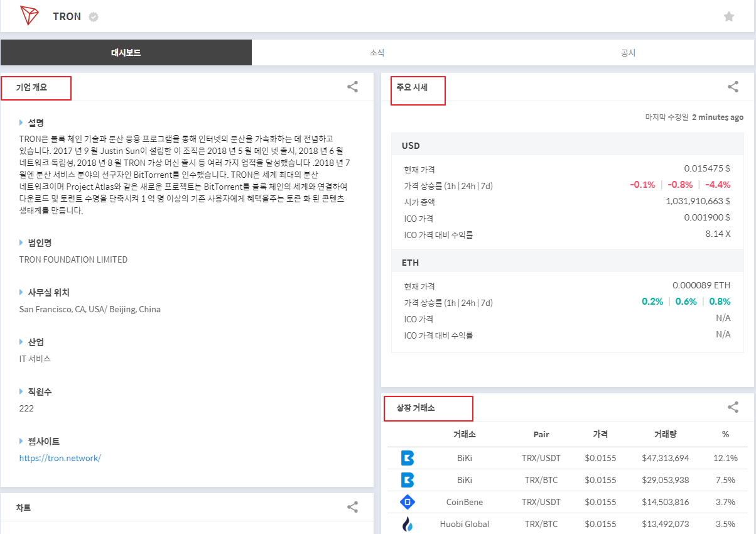Viewport: 756px width, 534px height.
Task: Click the ETH 0.8% 7d change
Action: point(720,302)
